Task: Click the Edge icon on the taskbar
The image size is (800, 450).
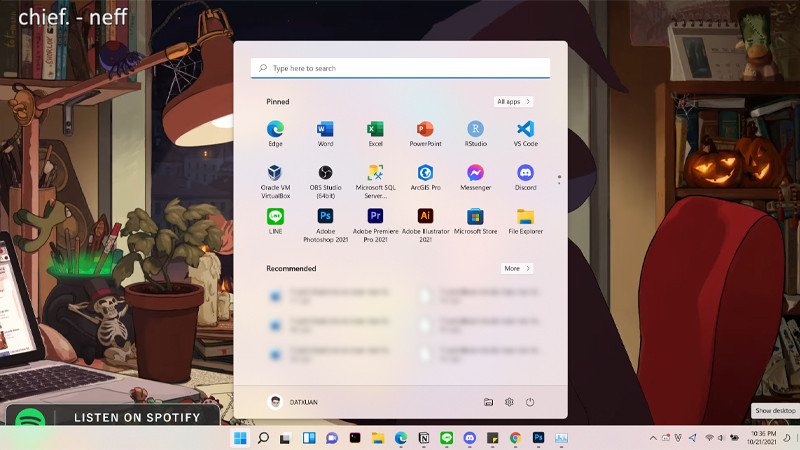Action: coord(401,438)
